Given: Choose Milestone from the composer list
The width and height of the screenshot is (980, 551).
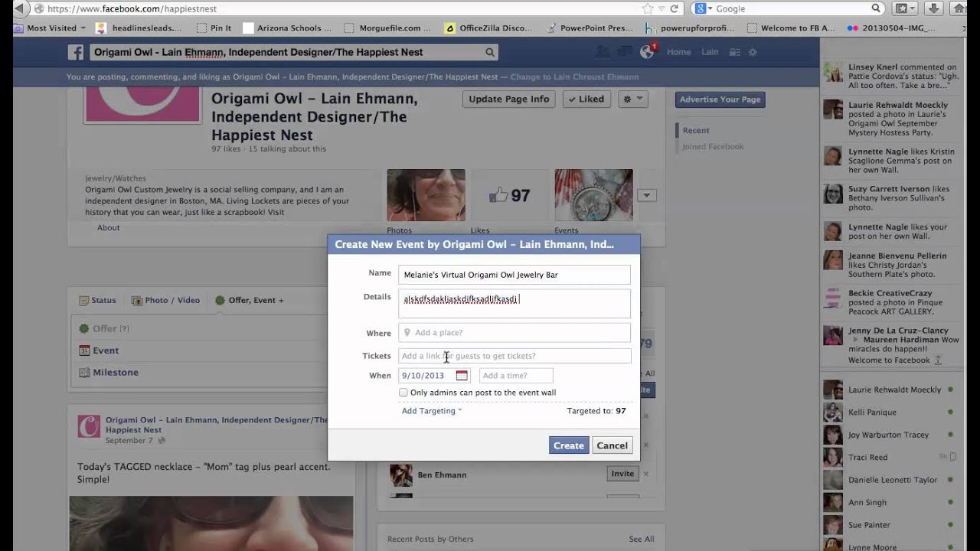Looking at the screenshot, I should point(116,373).
